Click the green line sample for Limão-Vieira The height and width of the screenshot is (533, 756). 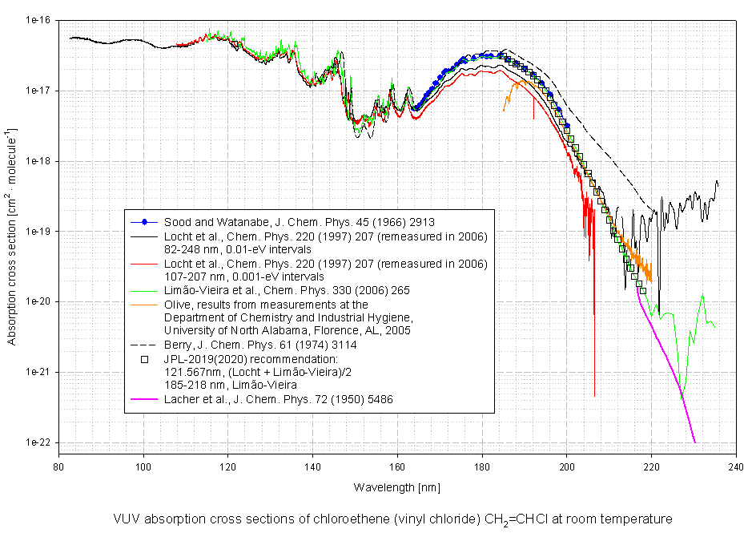pos(144,290)
